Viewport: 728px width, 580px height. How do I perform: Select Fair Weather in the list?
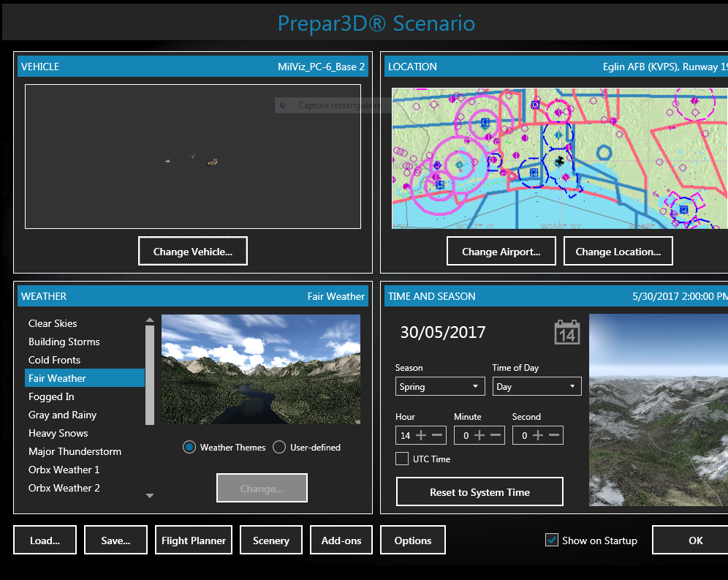pyautogui.click(x=85, y=378)
